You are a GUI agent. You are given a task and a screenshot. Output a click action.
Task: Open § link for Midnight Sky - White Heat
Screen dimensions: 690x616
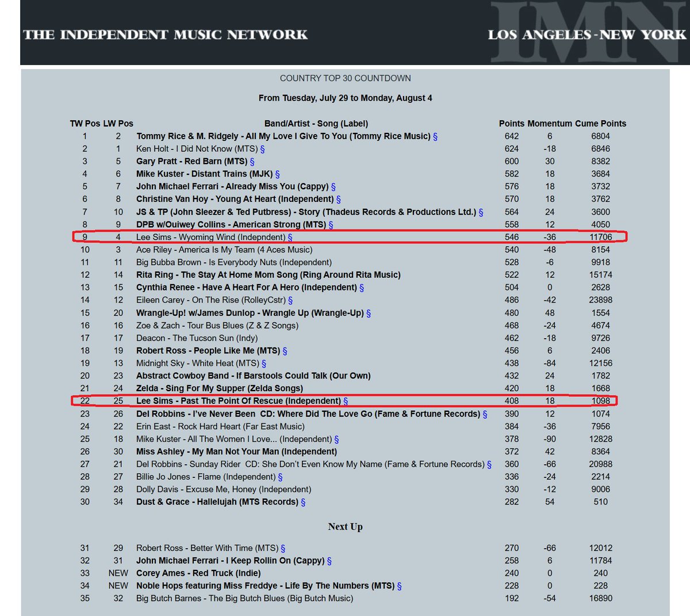264,364
